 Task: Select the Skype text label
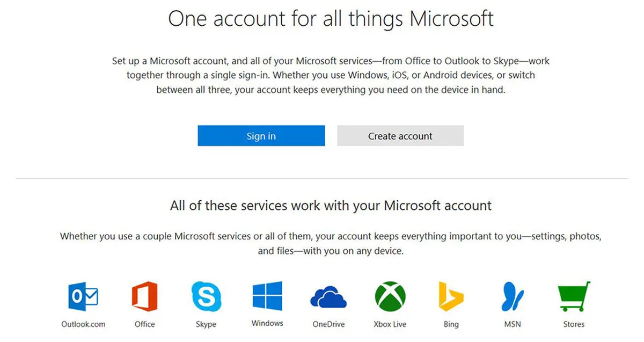point(206,325)
